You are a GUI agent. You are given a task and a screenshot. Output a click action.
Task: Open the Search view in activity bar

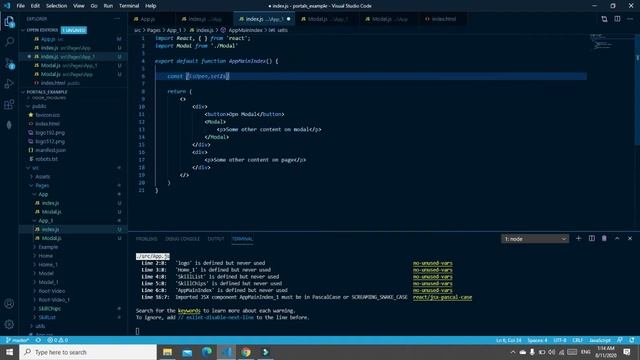pos(9,42)
